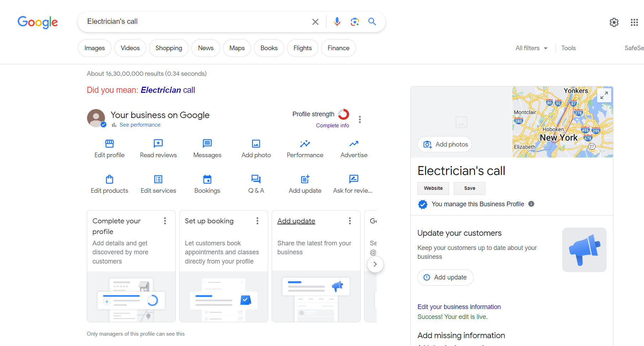Switch to the Images tab

(x=95, y=48)
